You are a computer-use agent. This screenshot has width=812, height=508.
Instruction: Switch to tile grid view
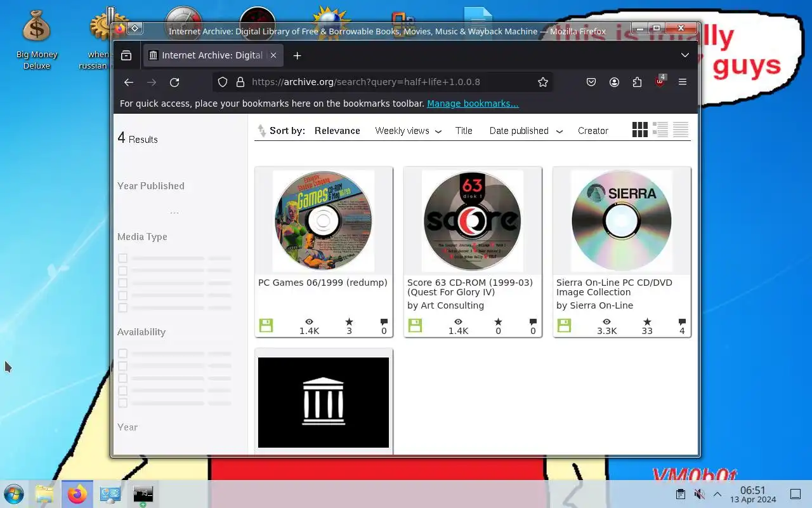tap(640, 130)
